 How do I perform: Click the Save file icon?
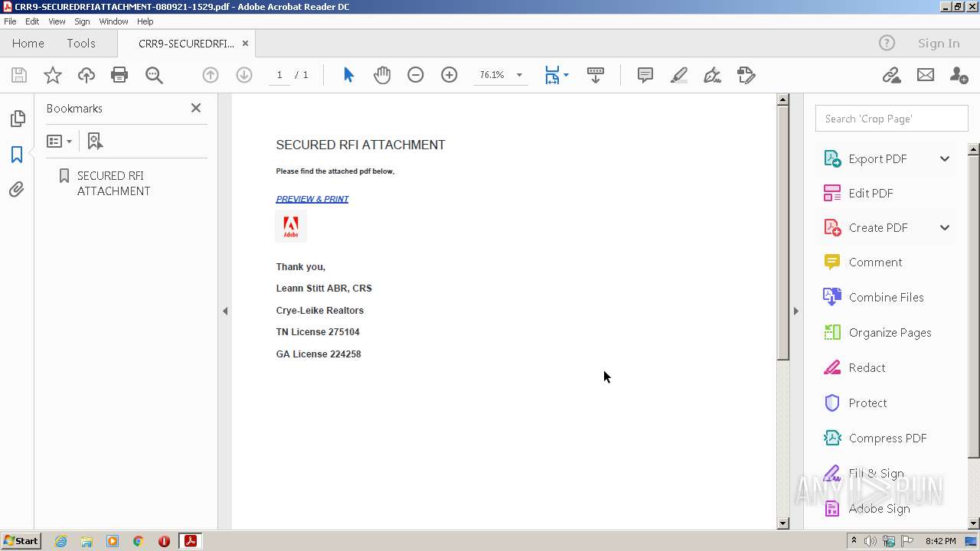[19, 75]
